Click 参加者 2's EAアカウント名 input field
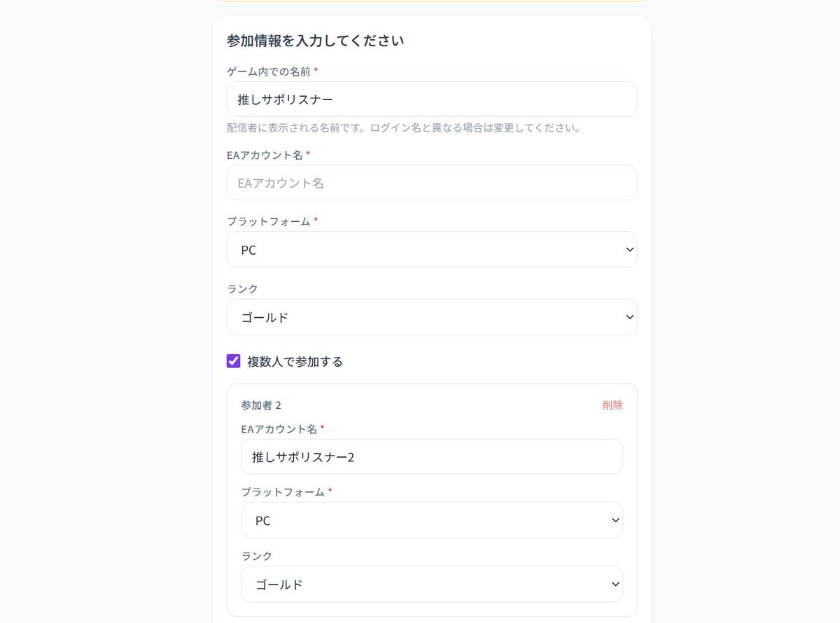 [432, 456]
